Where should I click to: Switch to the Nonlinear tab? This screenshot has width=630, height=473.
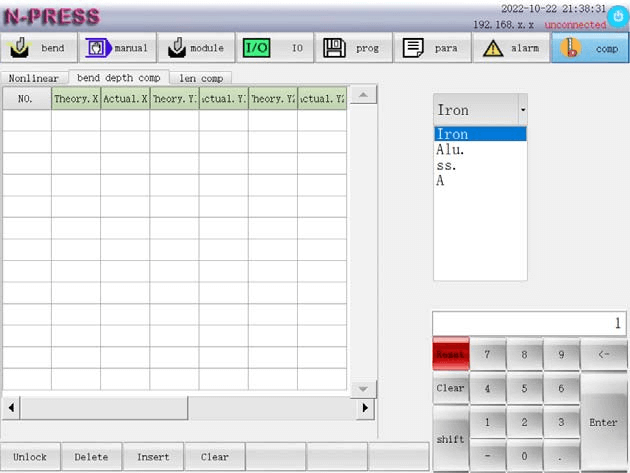pyautogui.click(x=34, y=78)
